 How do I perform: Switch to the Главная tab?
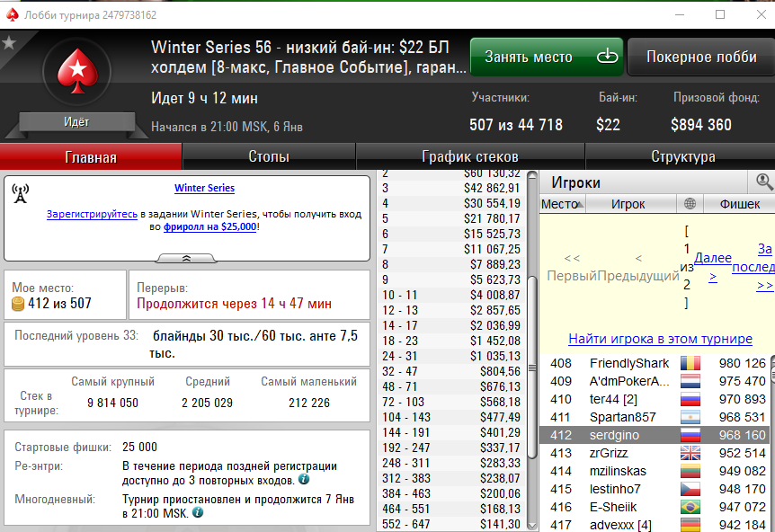coord(91,157)
